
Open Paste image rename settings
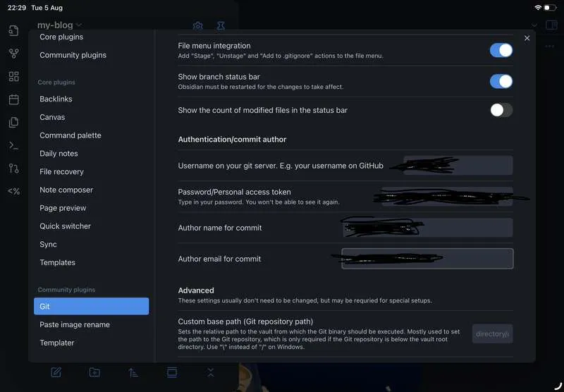point(75,324)
